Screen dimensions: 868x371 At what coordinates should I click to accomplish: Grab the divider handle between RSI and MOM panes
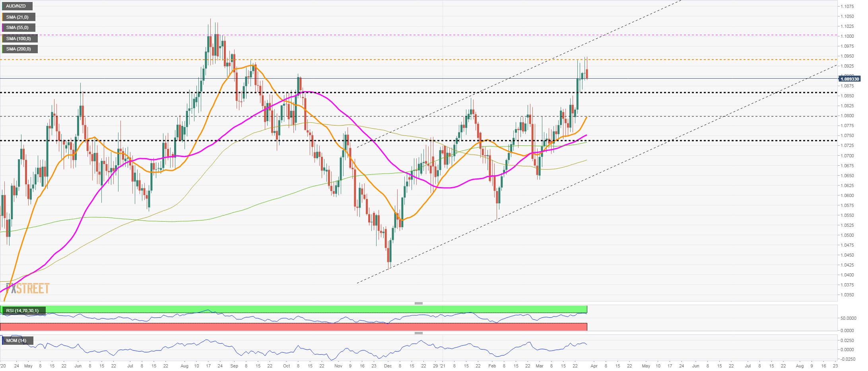[x=419, y=333]
